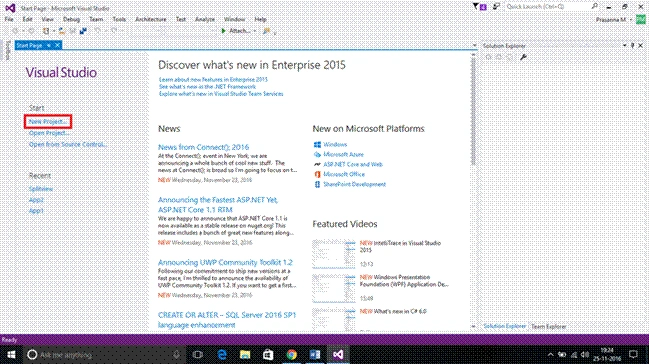
Task: Expand the Toolbox side tab
Action: (7, 50)
